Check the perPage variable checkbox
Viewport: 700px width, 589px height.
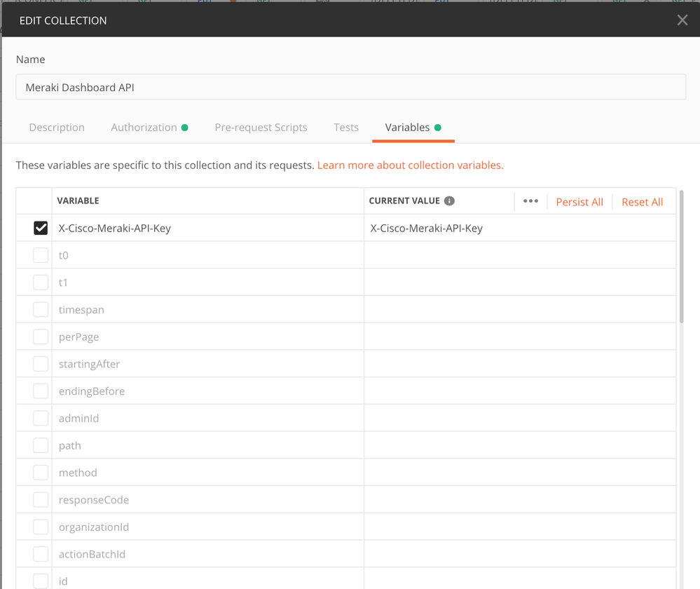41,337
